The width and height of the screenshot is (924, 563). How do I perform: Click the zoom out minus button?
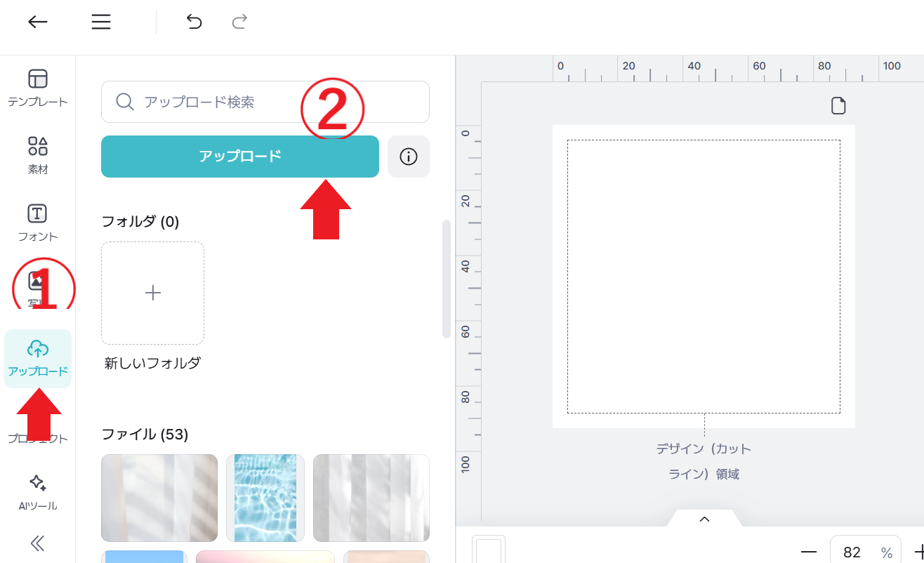click(809, 552)
